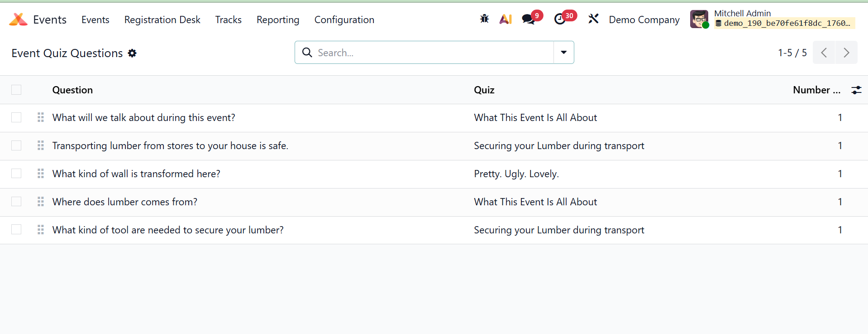Image resolution: width=868 pixels, height=334 pixels.
Task: Go to next page of records
Action: click(x=846, y=53)
